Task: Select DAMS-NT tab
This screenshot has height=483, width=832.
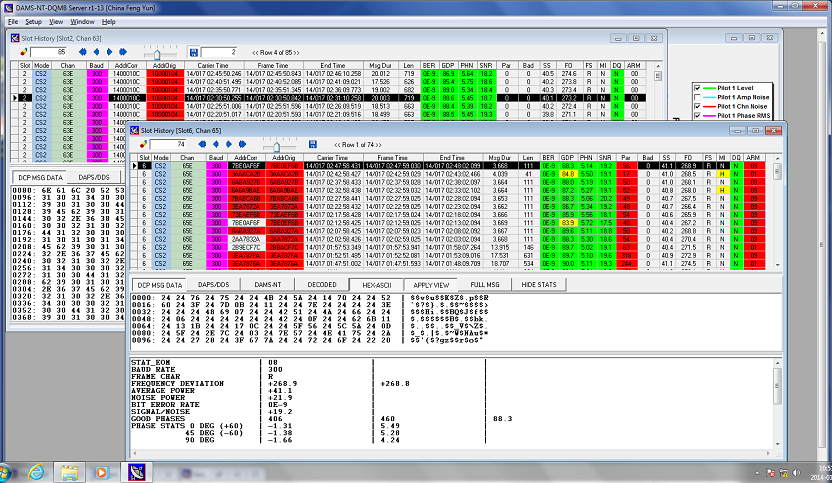Action: click(267, 284)
